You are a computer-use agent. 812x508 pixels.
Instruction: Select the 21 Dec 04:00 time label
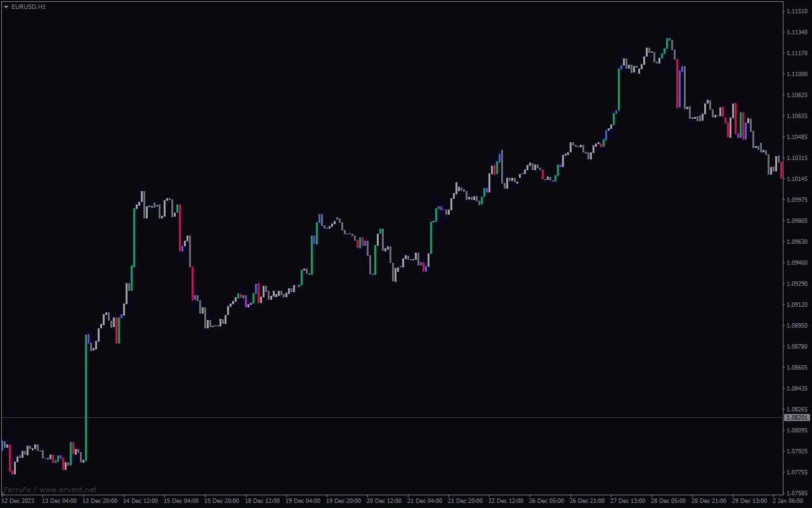pos(424,501)
